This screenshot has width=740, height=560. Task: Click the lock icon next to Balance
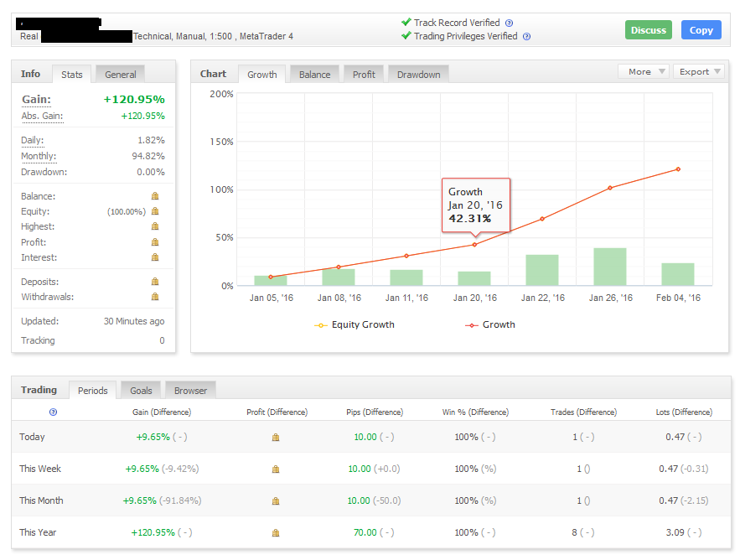point(154,196)
